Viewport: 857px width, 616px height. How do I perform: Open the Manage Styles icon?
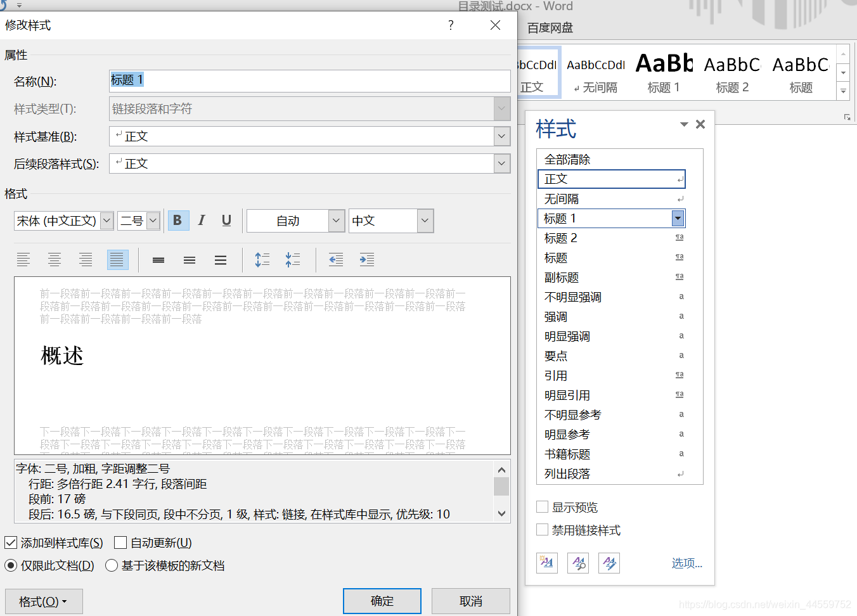coord(609,563)
